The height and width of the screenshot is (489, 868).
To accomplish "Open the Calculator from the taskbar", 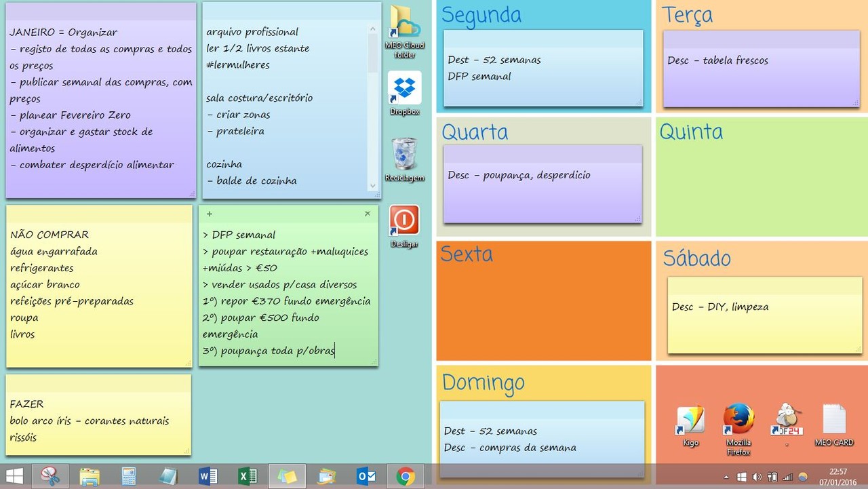I will (x=129, y=475).
